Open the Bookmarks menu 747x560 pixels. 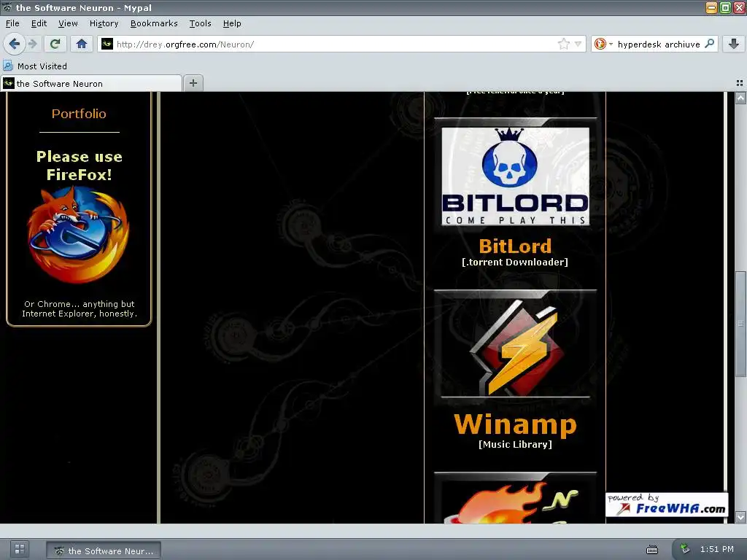(x=154, y=23)
